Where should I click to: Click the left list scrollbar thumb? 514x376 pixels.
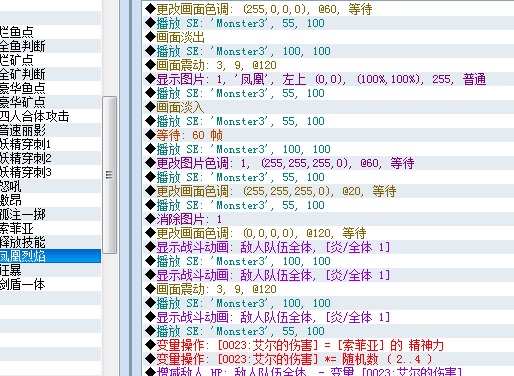coord(109,175)
